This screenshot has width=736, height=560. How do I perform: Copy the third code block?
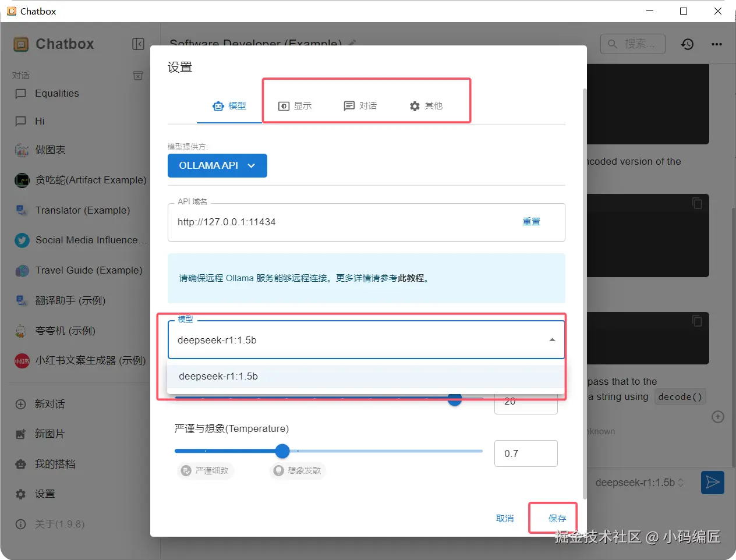pos(697,321)
